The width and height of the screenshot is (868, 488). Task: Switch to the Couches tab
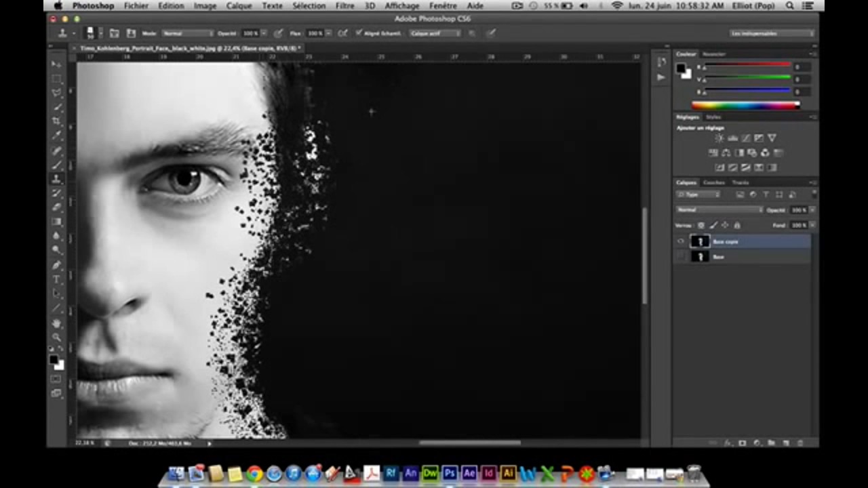pyautogui.click(x=714, y=182)
